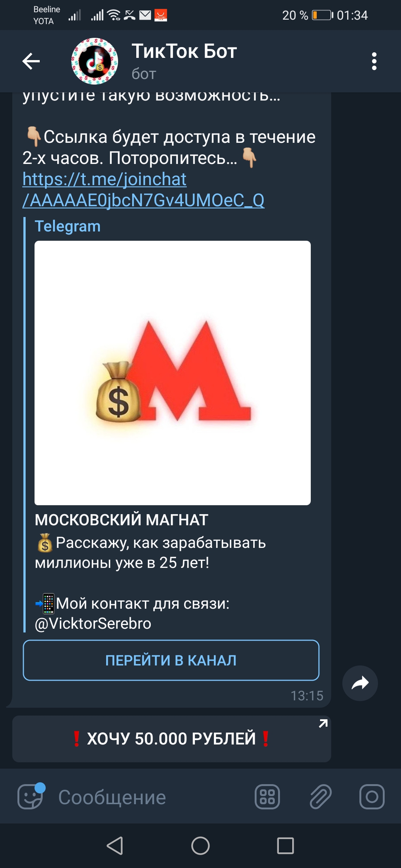
Task: Open the t.me/joinchat invite link
Action: point(143,190)
